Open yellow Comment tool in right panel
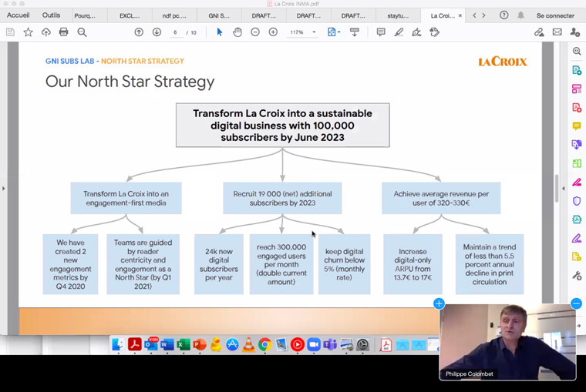586x392 pixels. pyautogui.click(x=577, y=126)
